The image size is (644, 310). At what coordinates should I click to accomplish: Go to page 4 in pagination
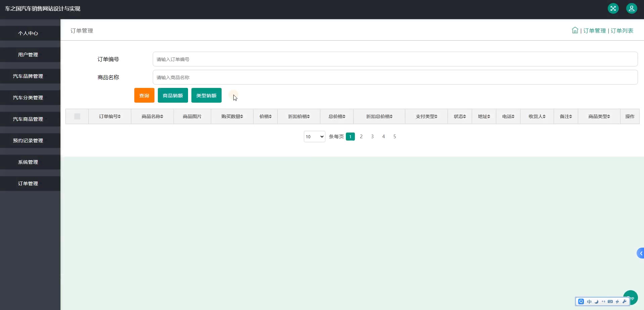(383, 137)
